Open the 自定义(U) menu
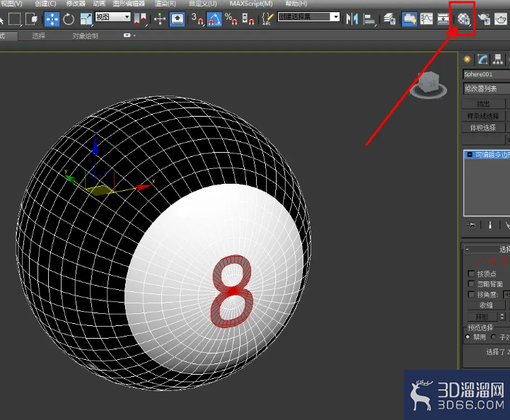The height and width of the screenshot is (420, 510). (x=202, y=4)
